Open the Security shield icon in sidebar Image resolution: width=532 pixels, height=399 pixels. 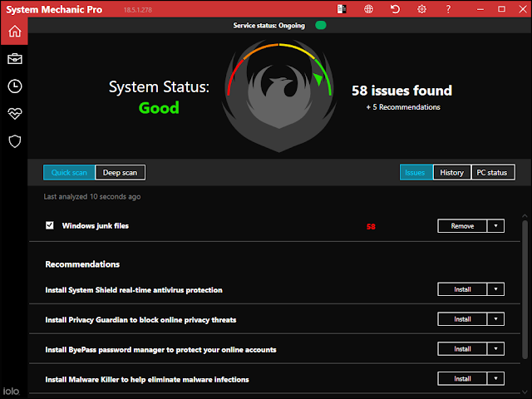tap(15, 141)
